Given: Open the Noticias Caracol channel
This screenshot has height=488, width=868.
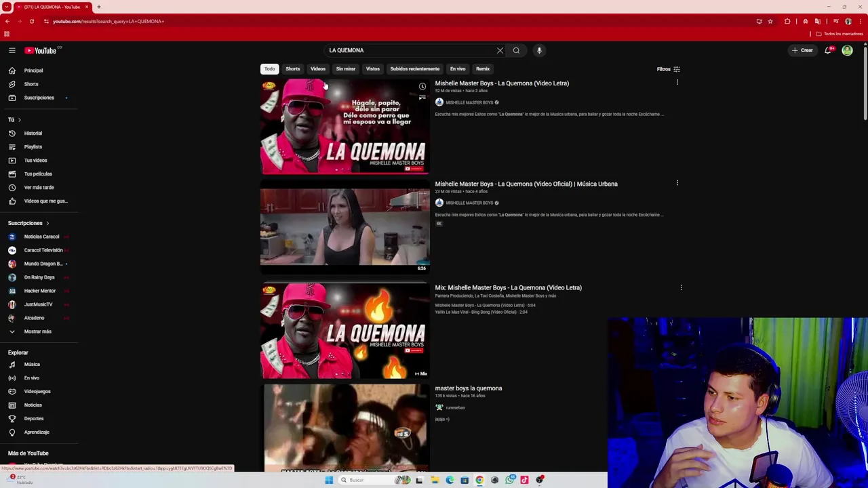Looking at the screenshot, I should click(x=39, y=237).
